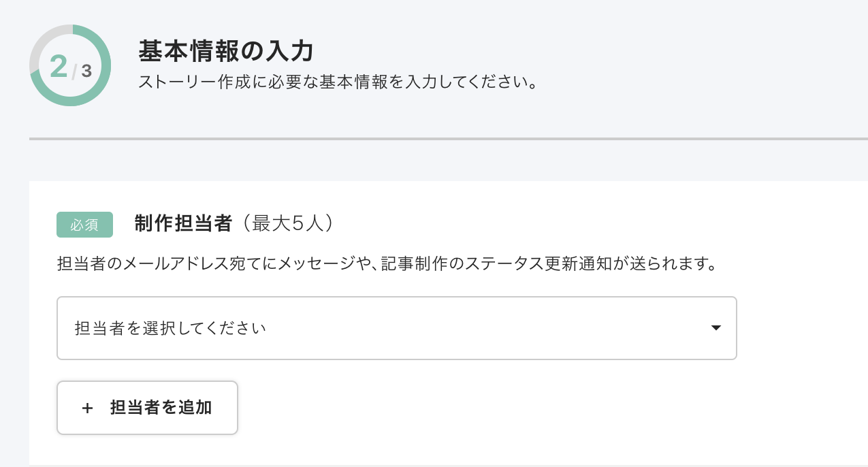This screenshot has height=467, width=868.
Task: Click the green filled arc of progress ring
Action: 101,82
